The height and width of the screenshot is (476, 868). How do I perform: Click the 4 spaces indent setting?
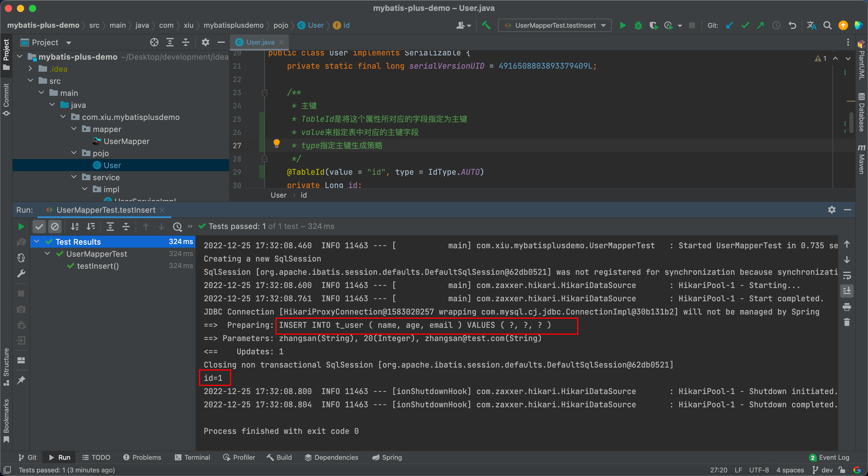coord(790,470)
